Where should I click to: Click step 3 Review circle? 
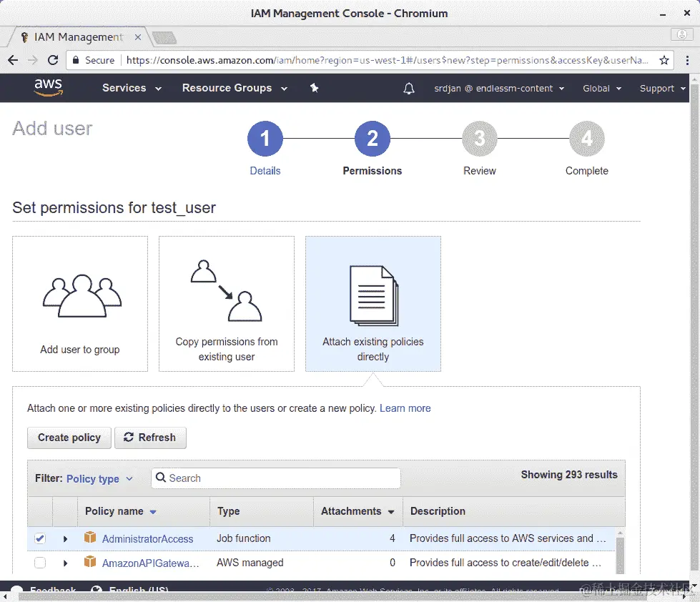(x=480, y=138)
